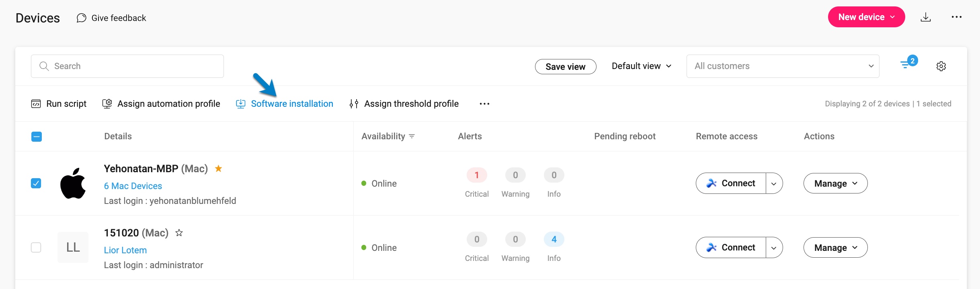Toggle the select-all header checkbox
980x289 pixels.
36,137
